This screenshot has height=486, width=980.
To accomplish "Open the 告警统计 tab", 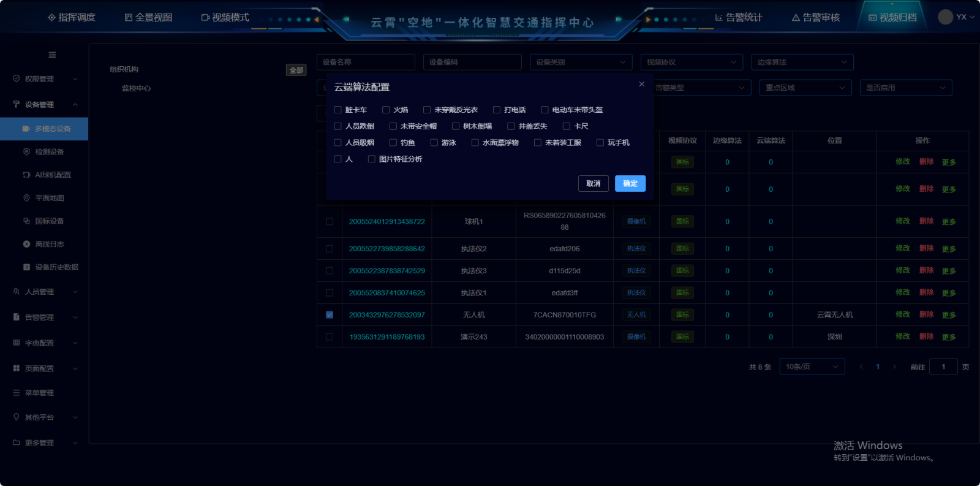I will coord(739,18).
